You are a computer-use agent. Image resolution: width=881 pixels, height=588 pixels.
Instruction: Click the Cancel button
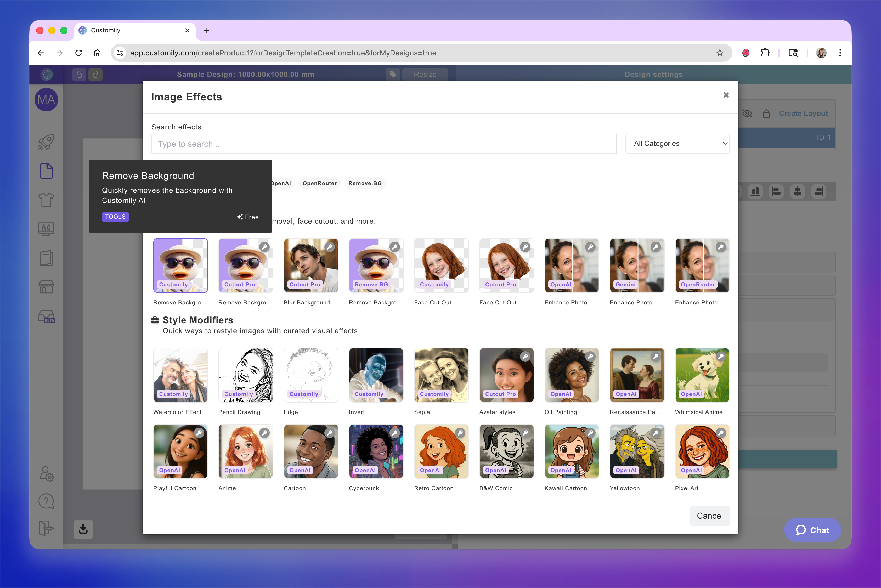point(709,516)
